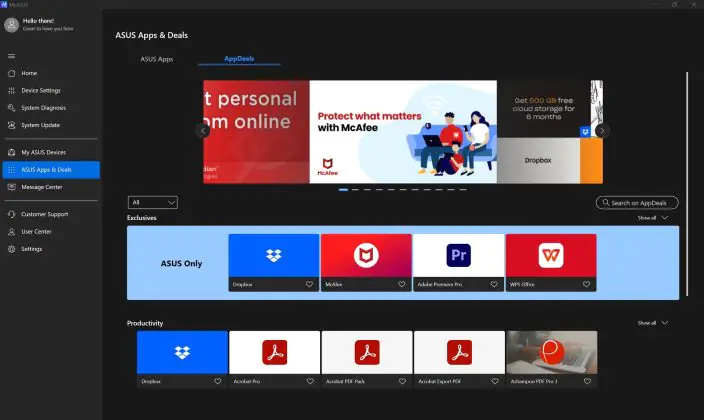Open the Dropbox tile under ASUS Only
This screenshot has height=420, width=704.
[274, 262]
